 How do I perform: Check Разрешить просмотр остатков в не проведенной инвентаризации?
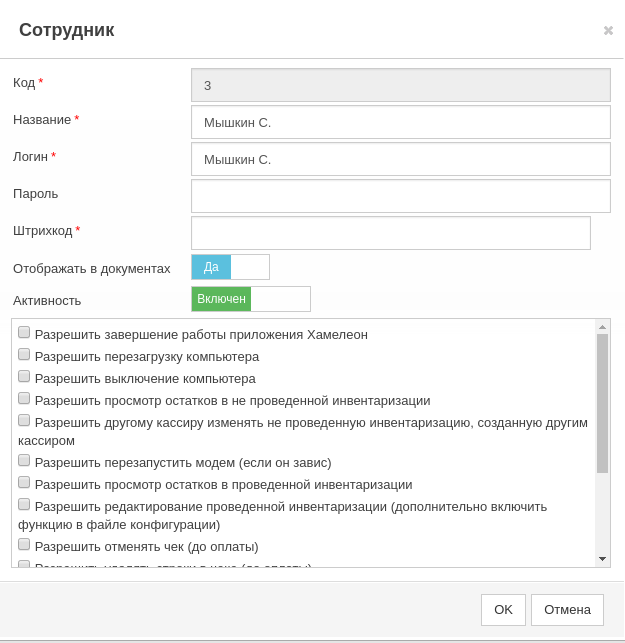coord(24,398)
